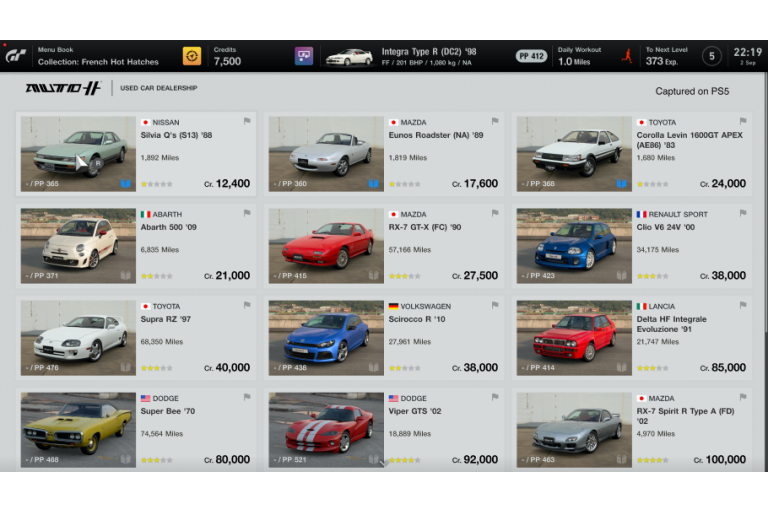Image resolution: width=768 pixels, height=512 pixels.
Task: Click the grey book icon on Abarth 500 thumbnail
Action: coord(125,275)
